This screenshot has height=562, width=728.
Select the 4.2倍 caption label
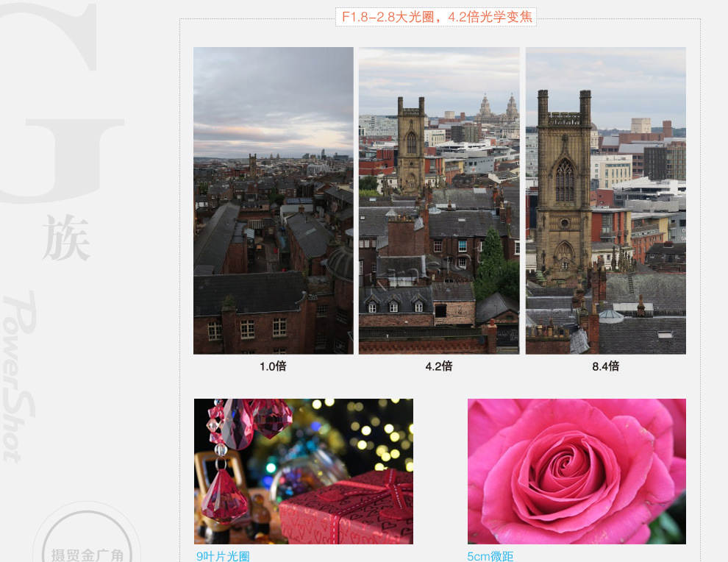439,366
